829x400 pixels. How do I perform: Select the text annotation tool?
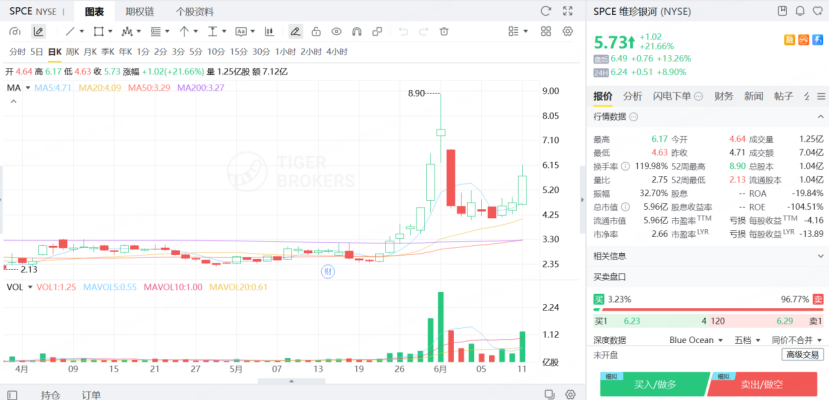click(241, 32)
